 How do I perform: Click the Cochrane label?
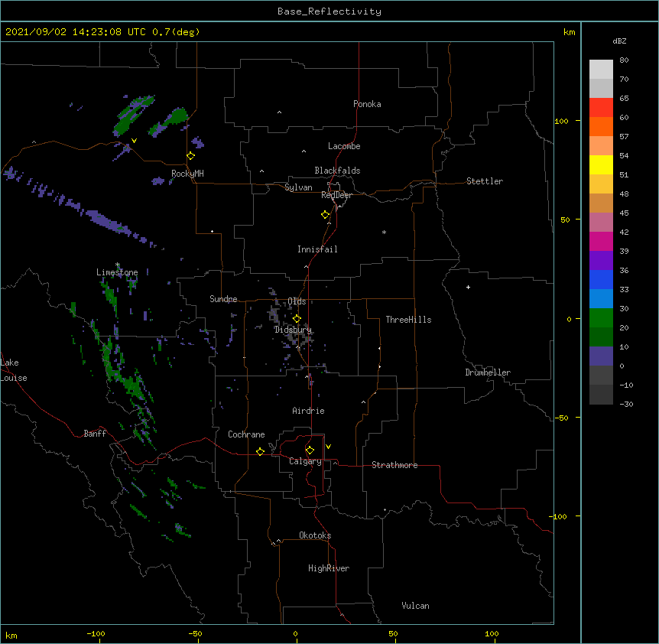point(246,434)
